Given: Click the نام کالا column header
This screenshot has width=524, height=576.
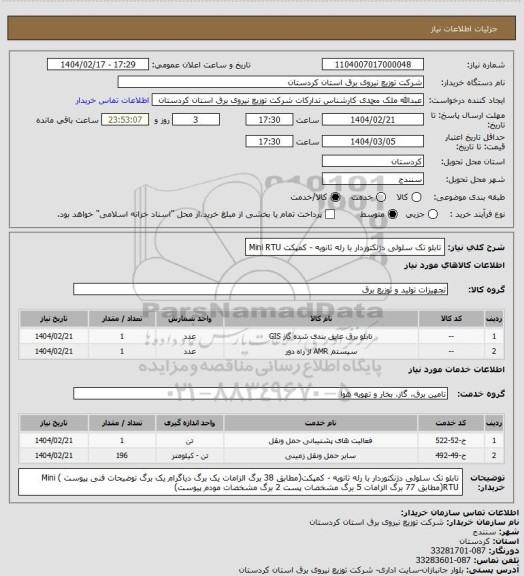Looking at the screenshot, I should coord(321,319).
